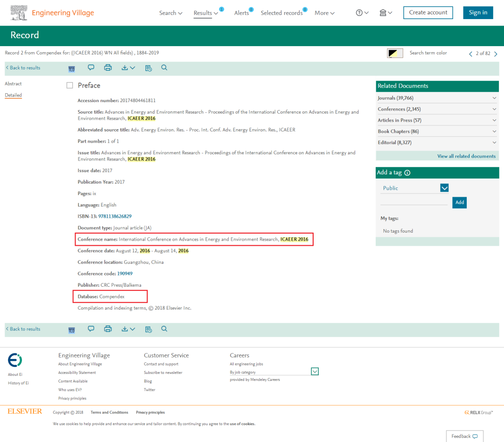Open the top toolbar download options
This screenshot has height=442, width=504.
pyautogui.click(x=128, y=68)
